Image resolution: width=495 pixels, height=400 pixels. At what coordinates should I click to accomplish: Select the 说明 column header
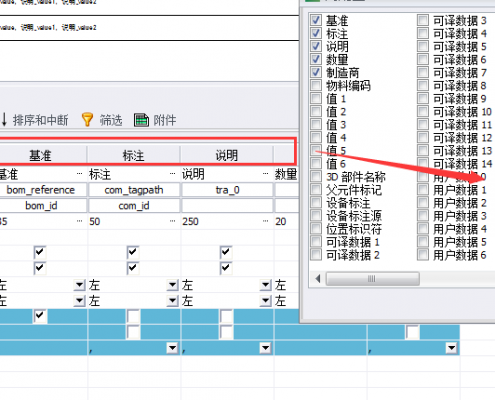click(227, 155)
